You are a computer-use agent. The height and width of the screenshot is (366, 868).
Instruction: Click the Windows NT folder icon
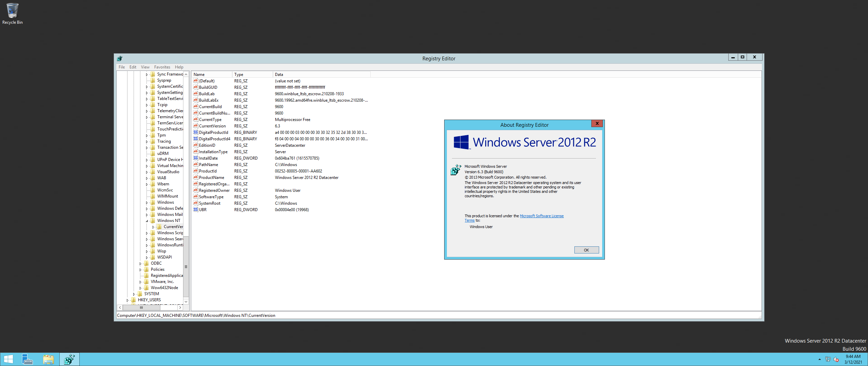pos(153,221)
